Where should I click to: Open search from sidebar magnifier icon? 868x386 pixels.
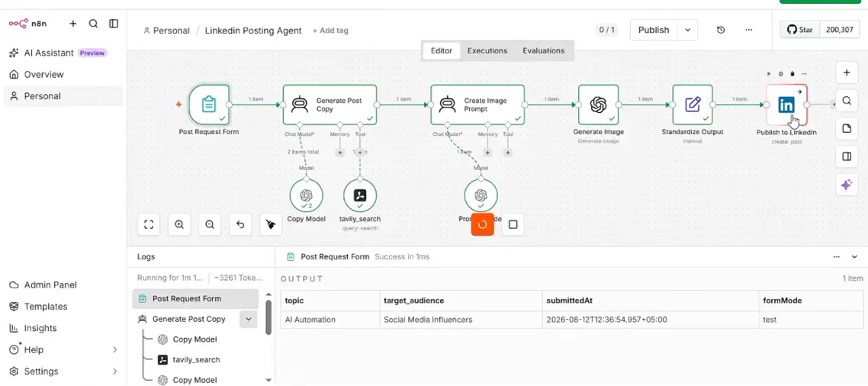[94, 23]
